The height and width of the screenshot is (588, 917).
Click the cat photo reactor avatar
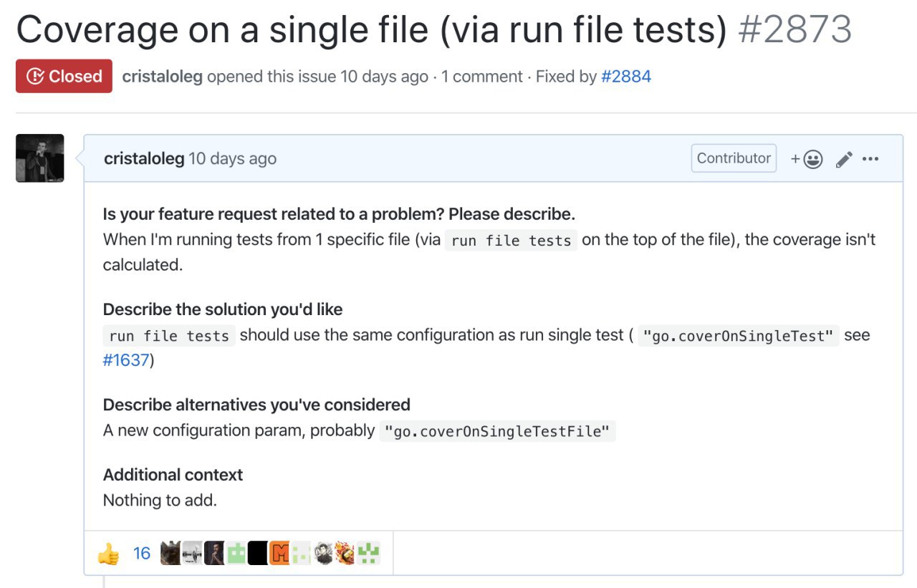(x=171, y=553)
